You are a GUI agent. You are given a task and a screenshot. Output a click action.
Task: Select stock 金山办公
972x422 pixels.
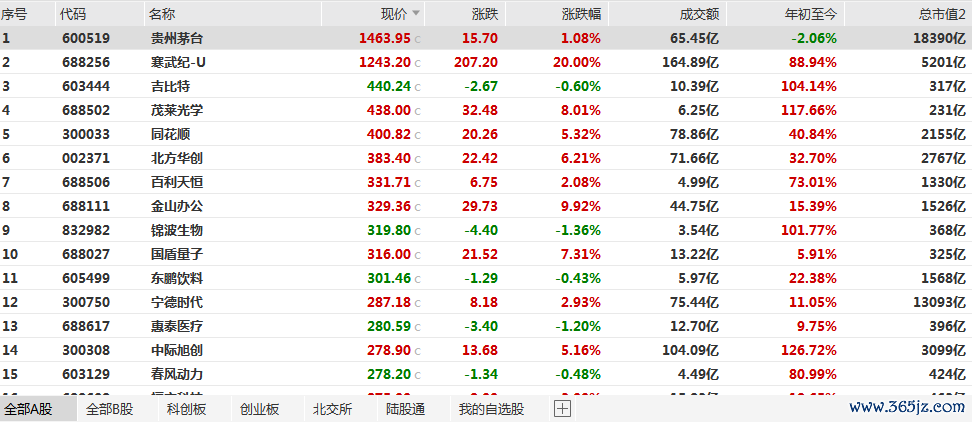[177, 206]
